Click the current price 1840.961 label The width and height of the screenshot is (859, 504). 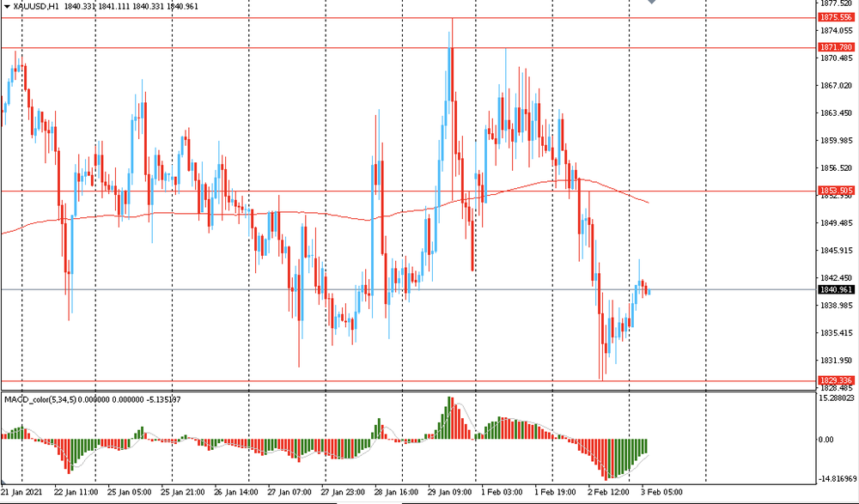835,290
